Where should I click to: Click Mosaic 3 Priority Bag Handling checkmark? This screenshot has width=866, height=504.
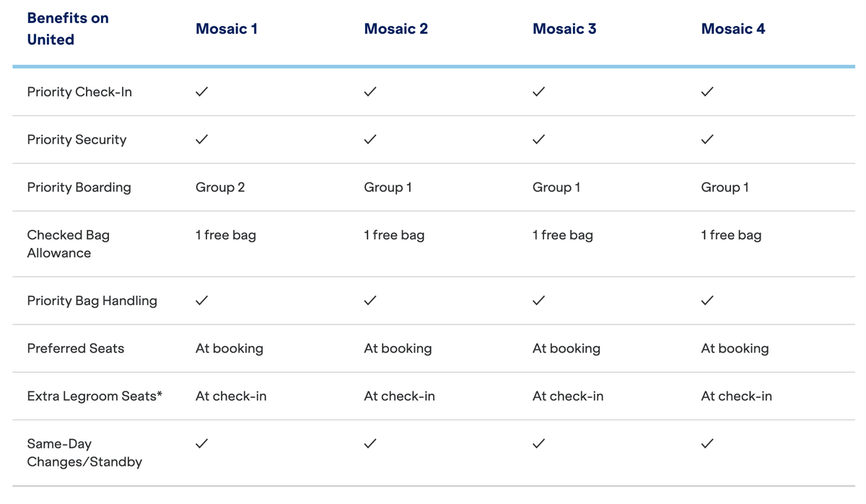[x=538, y=300]
